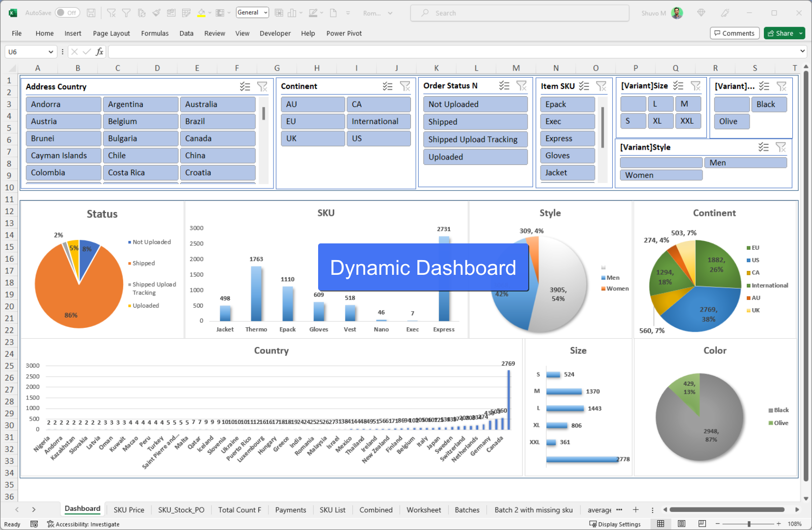The height and width of the screenshot is (530, 812).
Task: Click the Format Painter brush icon
Action: pos(156,13)
